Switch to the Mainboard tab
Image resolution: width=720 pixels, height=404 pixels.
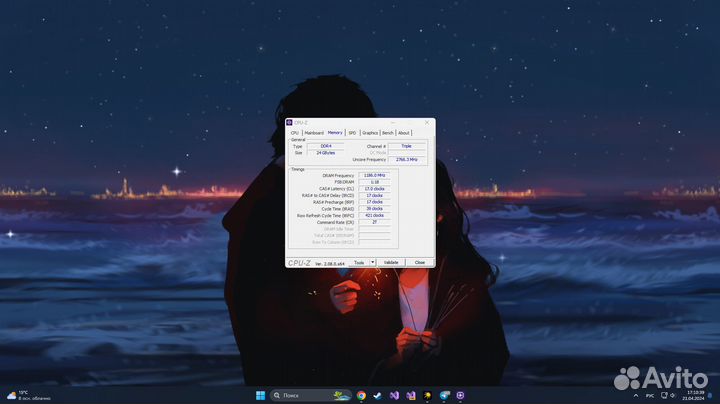point(314,133)
